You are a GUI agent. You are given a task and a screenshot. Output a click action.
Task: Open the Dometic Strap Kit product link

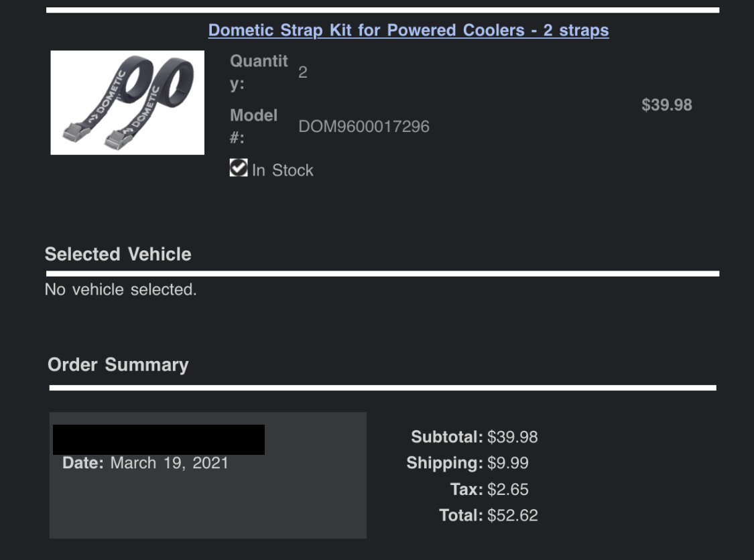(408, 29)
